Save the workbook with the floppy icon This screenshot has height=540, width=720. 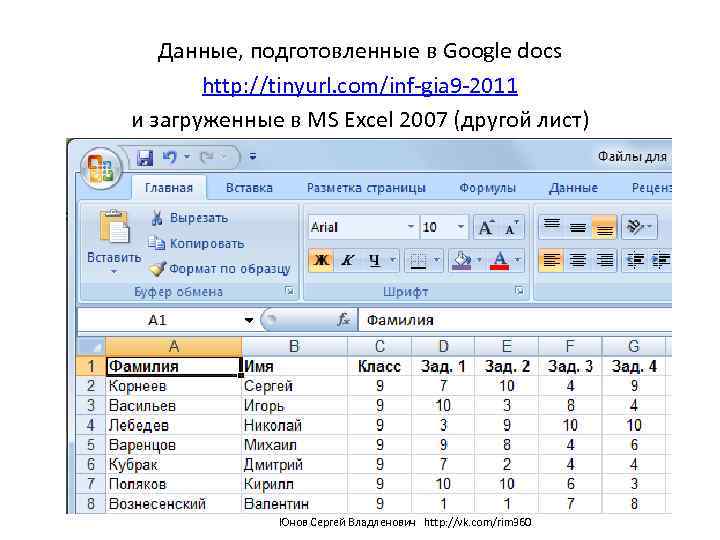145,158
